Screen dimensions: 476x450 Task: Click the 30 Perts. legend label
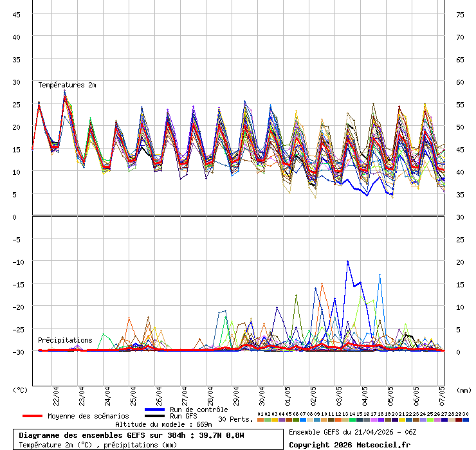(x=235, y=419)
